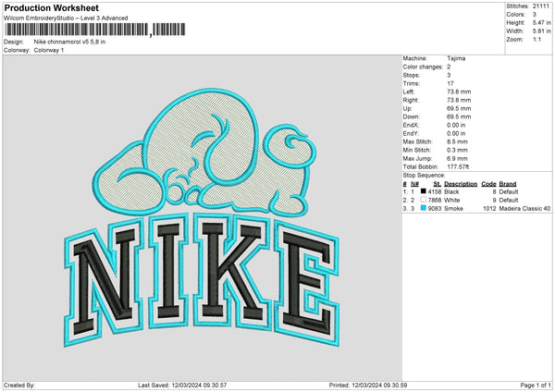Viewport: 555px width, 392px height.
Task: Click the 'Brand' column header
Action: 508,184
